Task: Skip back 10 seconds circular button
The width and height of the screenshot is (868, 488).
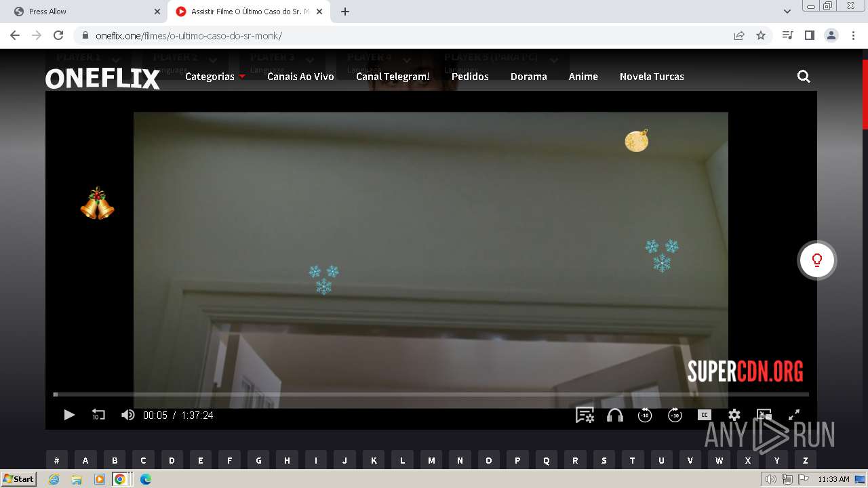Action: (645, 415)
